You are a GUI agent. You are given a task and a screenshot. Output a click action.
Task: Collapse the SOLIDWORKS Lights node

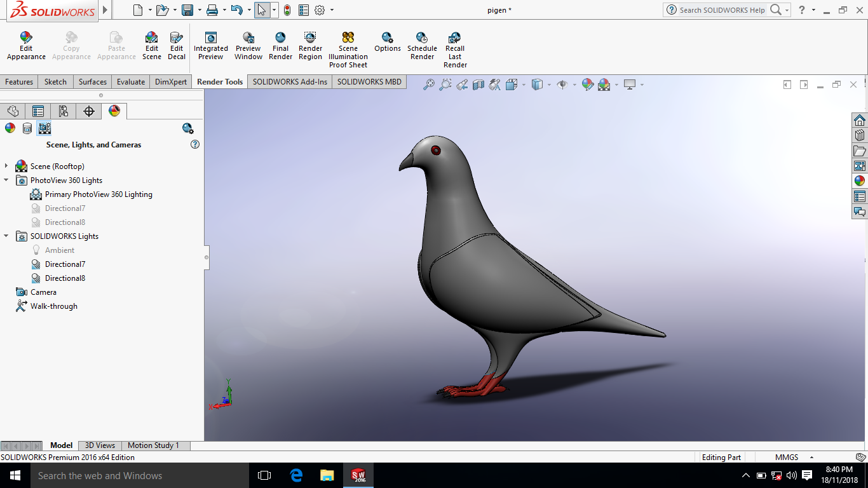point(6,236)
